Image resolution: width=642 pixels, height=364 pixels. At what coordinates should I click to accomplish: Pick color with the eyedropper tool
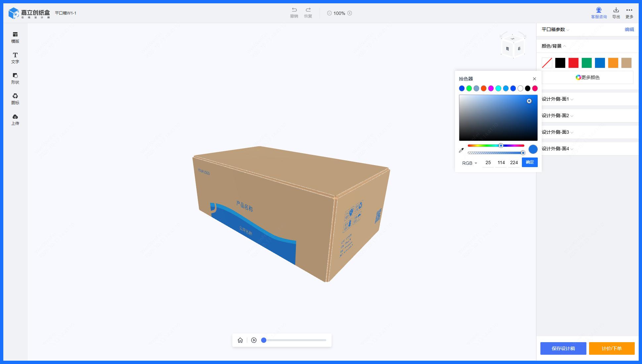[x=461, y=150]
